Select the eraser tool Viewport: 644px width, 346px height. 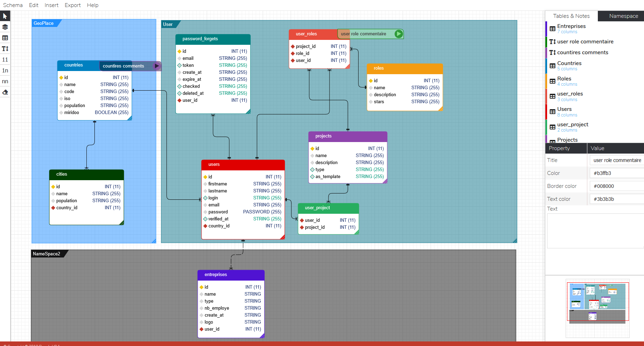[5, 92]
